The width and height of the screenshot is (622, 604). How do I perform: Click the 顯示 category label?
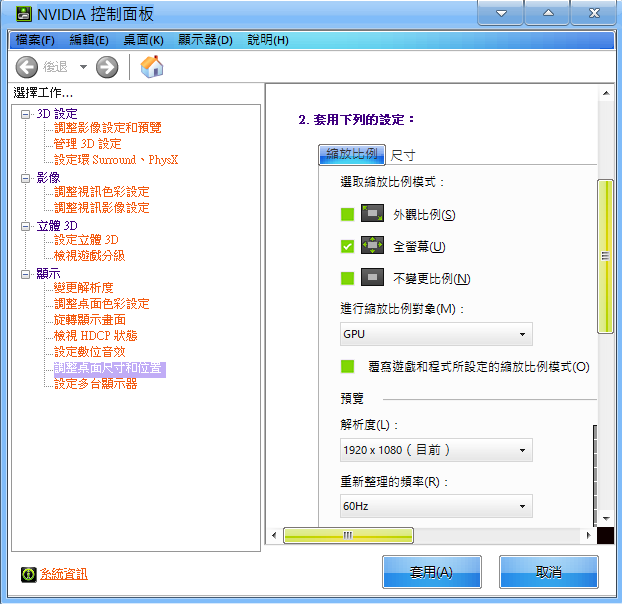coord(48,274)
